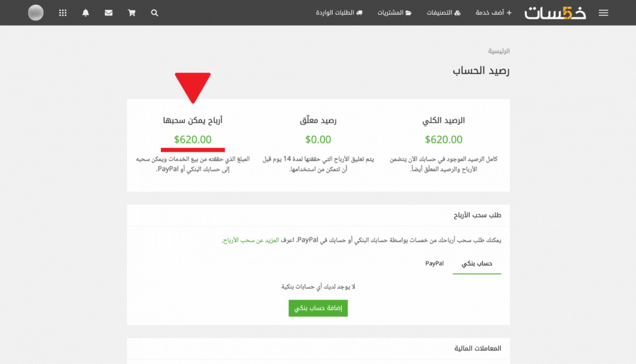Image resolution: width=636 pixels, height=364 pixels.
Task: Open the hamburger main menu
Action: [603, 13]
